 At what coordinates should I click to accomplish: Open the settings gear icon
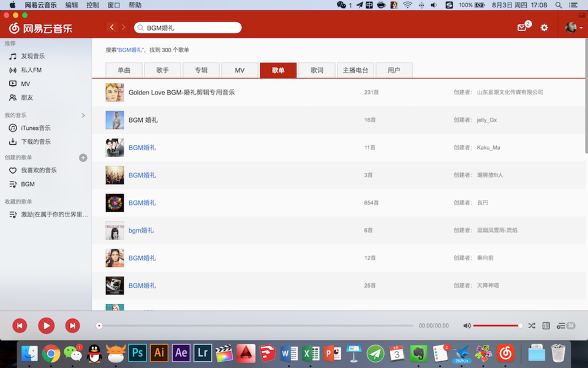[544, 28]
